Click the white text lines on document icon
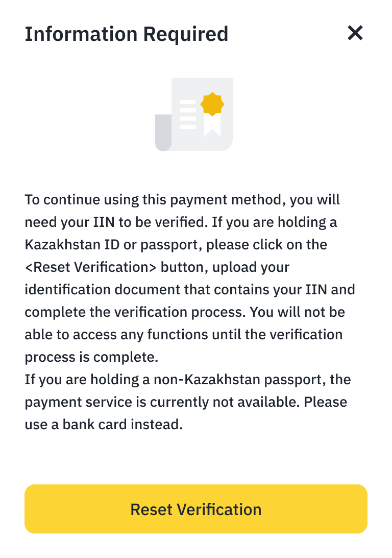The height and width of the screenshot is (558, 392). click(x=187, y=114)
